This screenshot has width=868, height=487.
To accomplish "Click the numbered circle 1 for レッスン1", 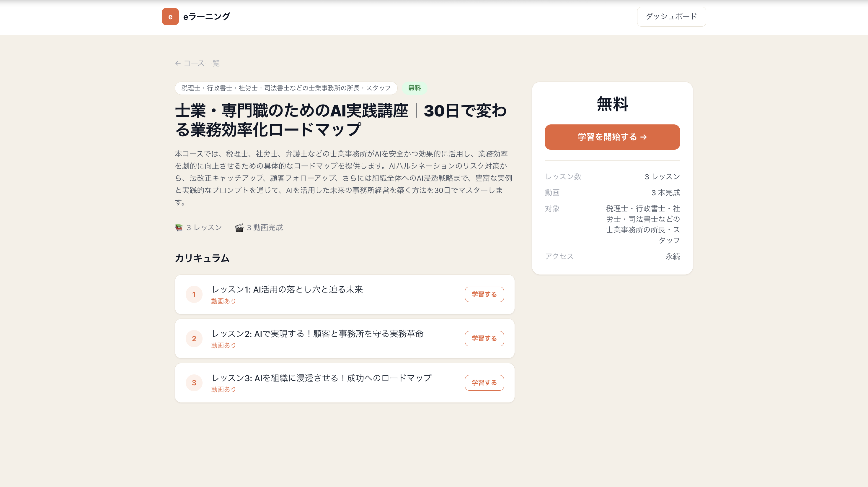I will 194,294.
